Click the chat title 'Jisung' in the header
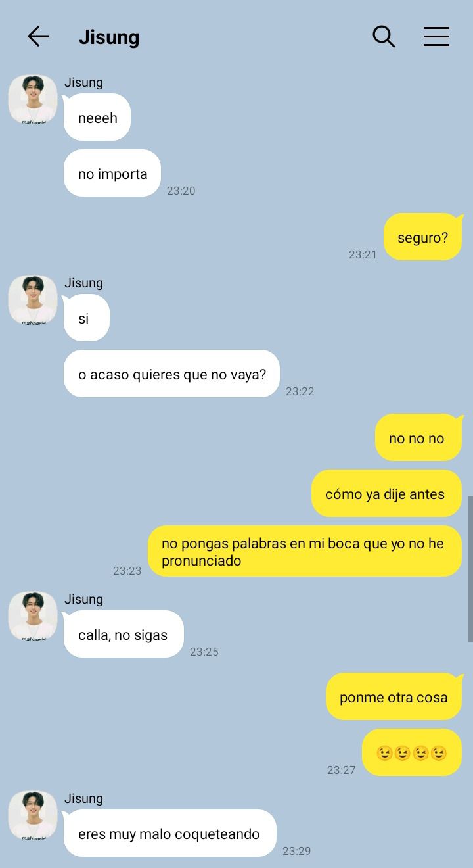Screen dimensions: 473x868 109,37
